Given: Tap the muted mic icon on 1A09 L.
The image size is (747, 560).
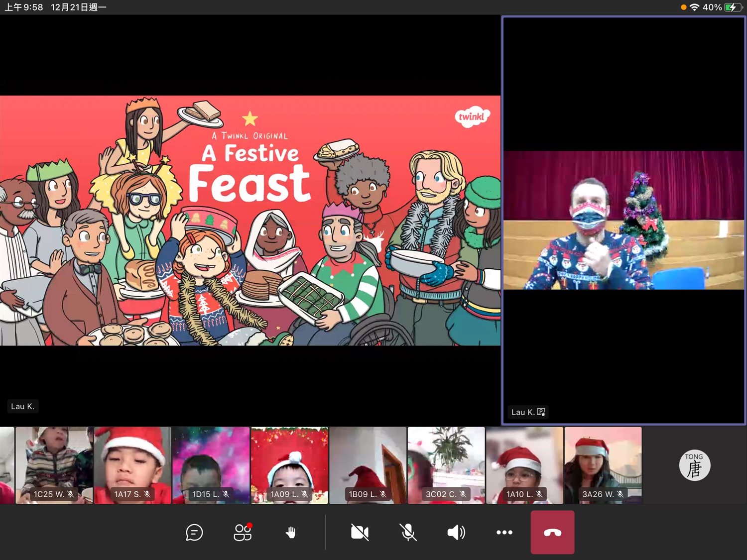Looking at the screenshot, I should pyautogui.click(x=305, y=494).
